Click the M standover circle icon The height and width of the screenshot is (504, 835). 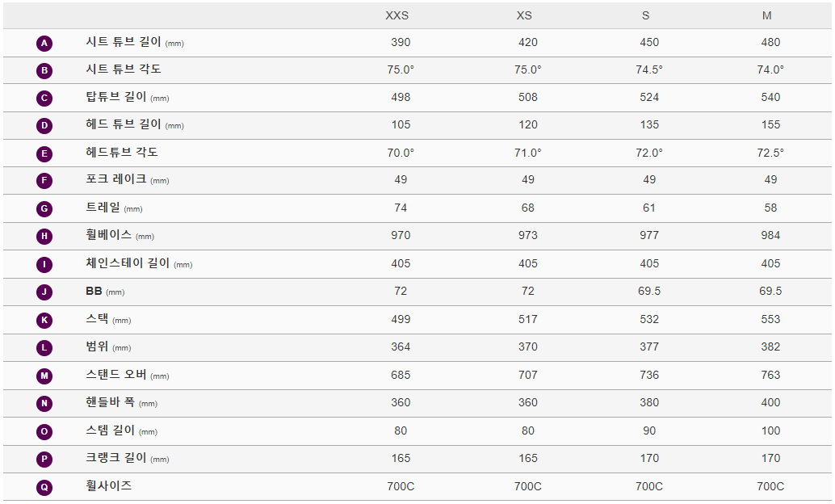click(44, 376)
